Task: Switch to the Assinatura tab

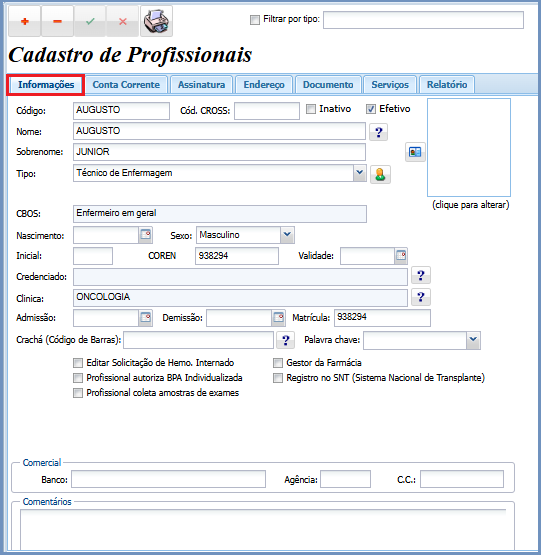Action: 202,85
